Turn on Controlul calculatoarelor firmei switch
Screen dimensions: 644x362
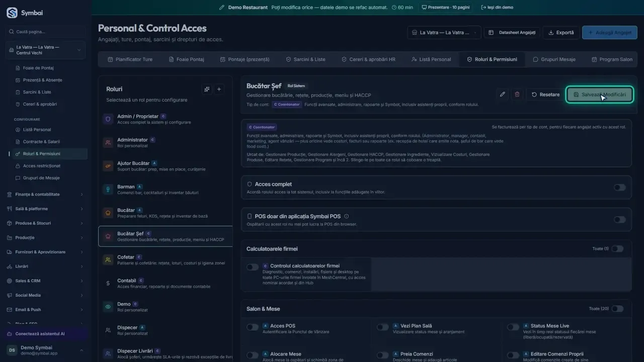253,267
